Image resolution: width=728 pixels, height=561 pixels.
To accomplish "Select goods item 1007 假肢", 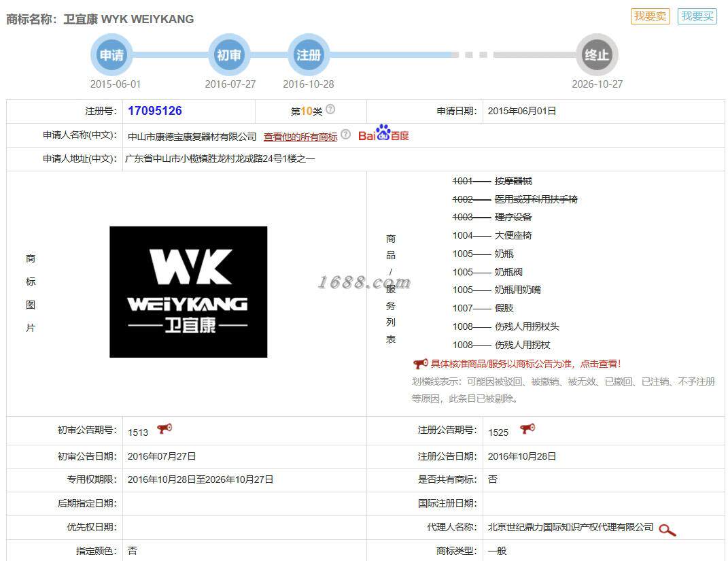I will 483,308.
